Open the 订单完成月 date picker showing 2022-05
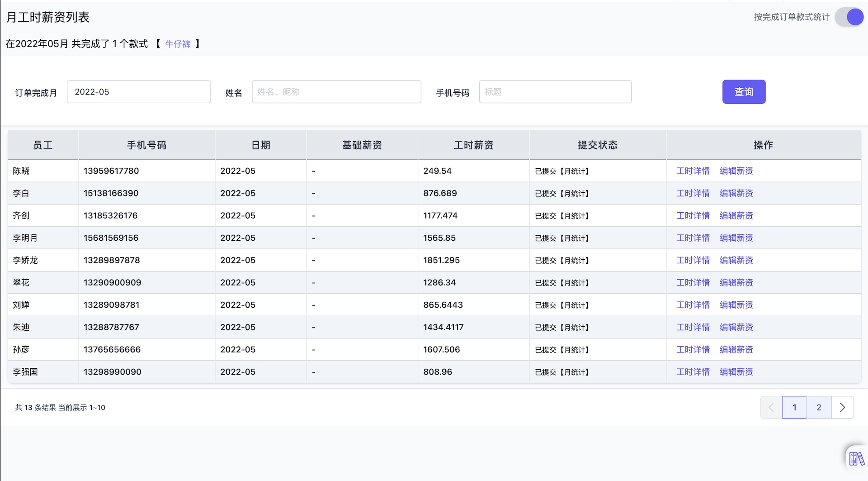Viewport: 868px width, 481px height. point(139,91)
